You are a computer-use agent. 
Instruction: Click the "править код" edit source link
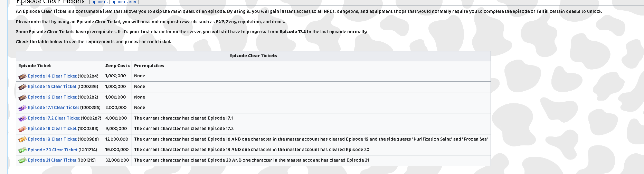tap(124, 2)
